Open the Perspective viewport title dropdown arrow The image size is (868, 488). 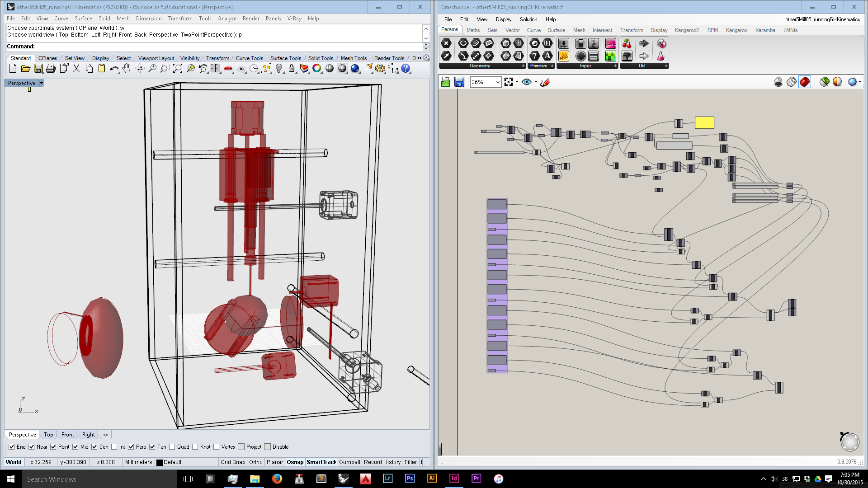coord(41,83)
